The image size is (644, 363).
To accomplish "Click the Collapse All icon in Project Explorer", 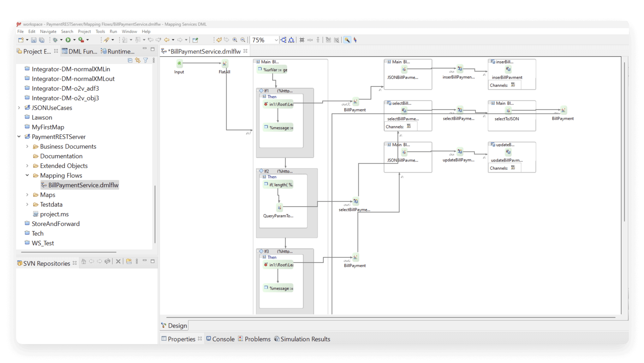I will pos(130,60).
